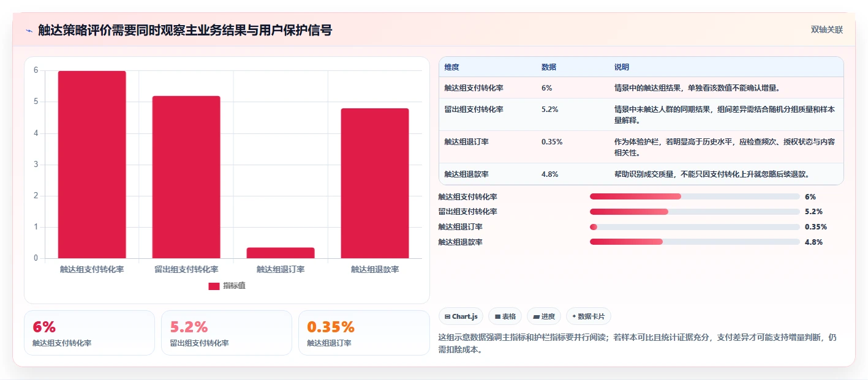
Task: Select the Chart.js chip
Action: point(461,316)
